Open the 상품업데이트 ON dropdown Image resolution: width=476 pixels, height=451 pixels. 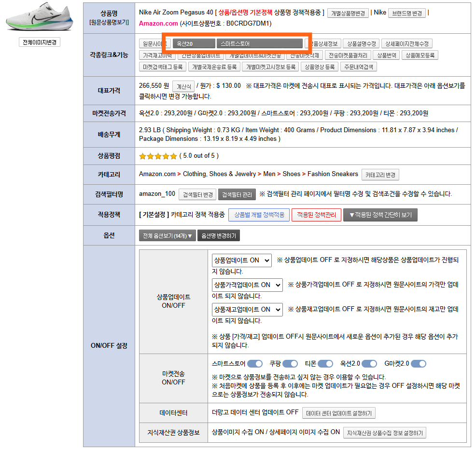pos(241,260)
